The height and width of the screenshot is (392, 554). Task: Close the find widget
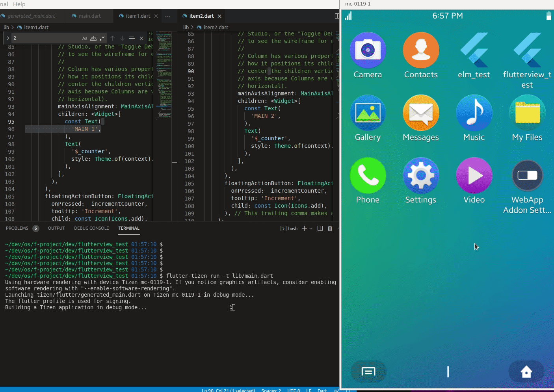point(141,38)
